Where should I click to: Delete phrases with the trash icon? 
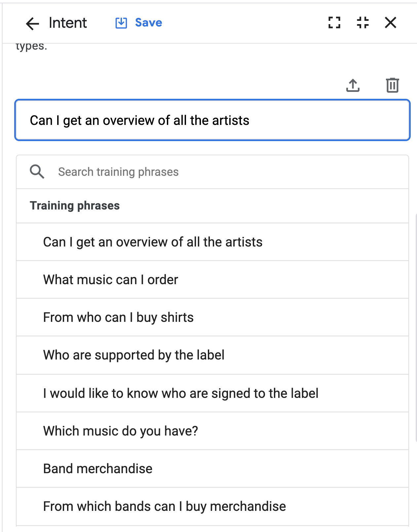coord(392,85)
